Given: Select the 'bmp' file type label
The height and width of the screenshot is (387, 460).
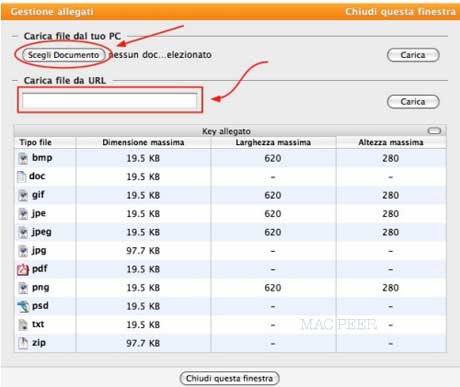Looking at the screenshot, I should tap(42, 157).
